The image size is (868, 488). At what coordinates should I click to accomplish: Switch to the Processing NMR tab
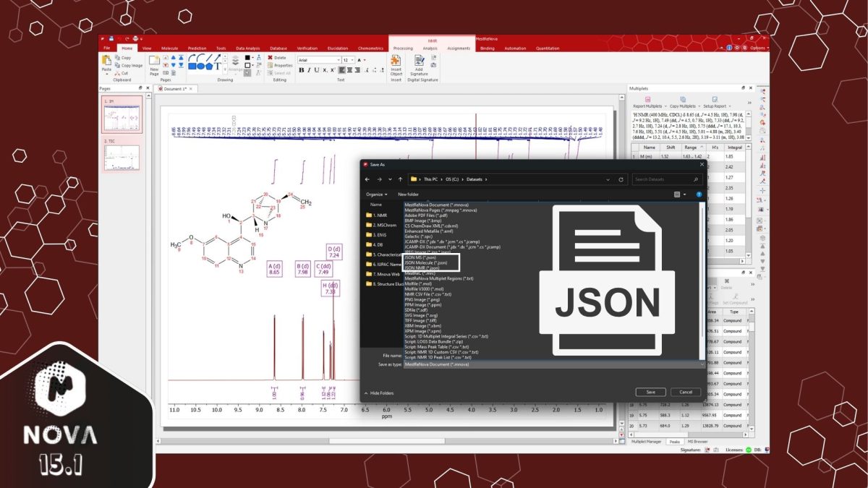[x=403, y=48]
